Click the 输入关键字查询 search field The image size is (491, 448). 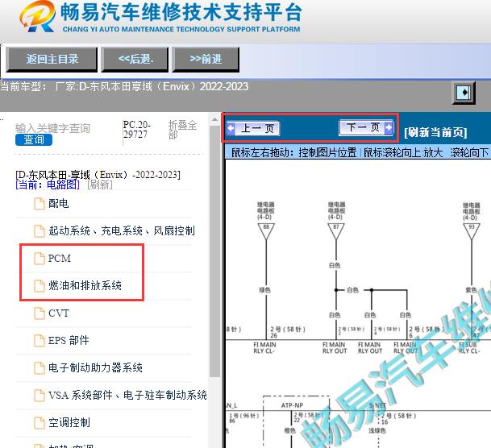tap(52, 128)
